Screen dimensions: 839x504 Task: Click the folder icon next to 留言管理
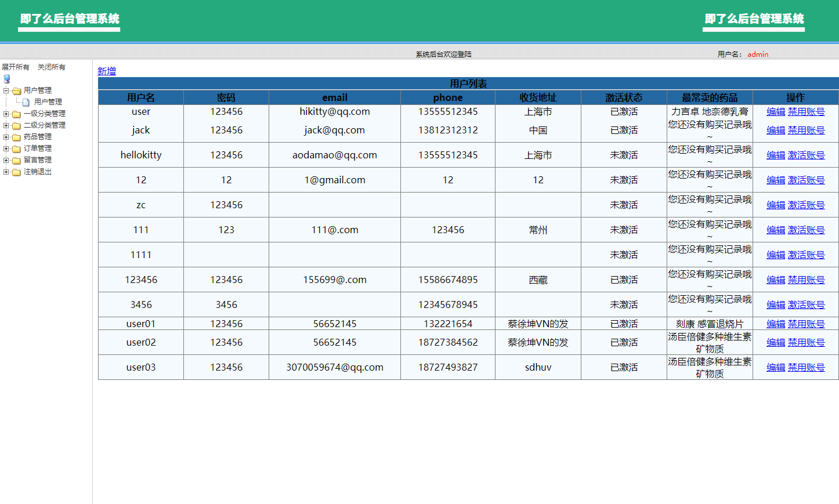tap(17, 161)
